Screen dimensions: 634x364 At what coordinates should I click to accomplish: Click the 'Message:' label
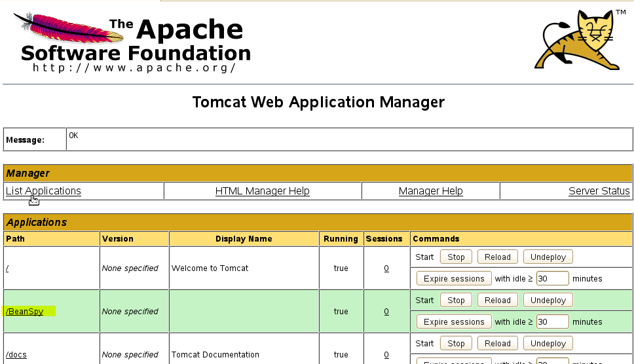pyautogui.click(x=25, y=140)
